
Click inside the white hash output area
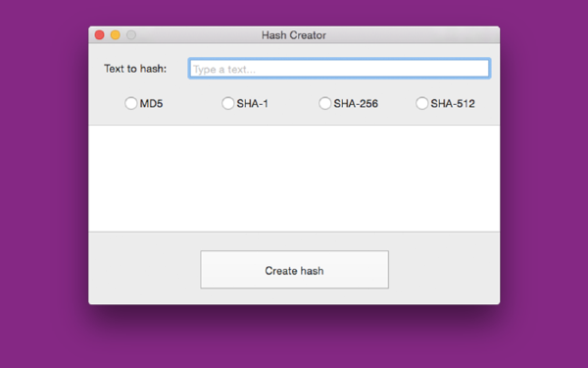pos(294,179)
